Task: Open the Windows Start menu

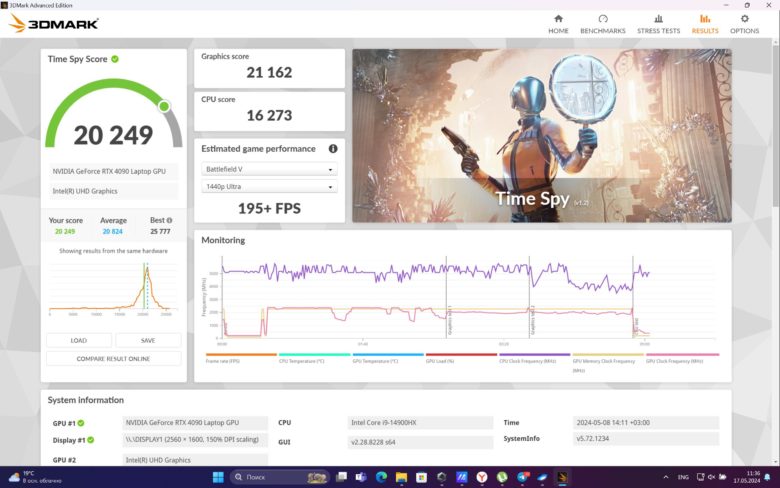Action: coord(218,478)
